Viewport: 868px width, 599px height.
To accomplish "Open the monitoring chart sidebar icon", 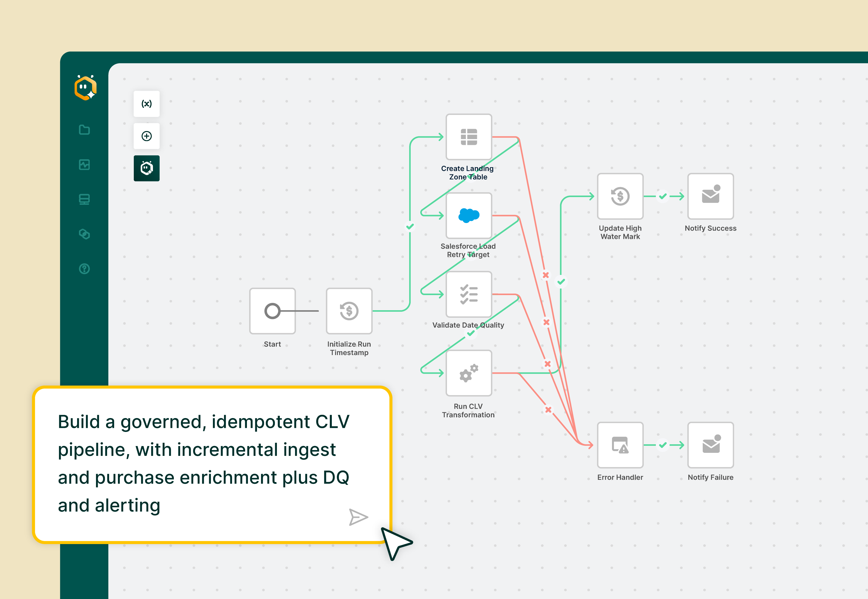I will pos(84,164).
